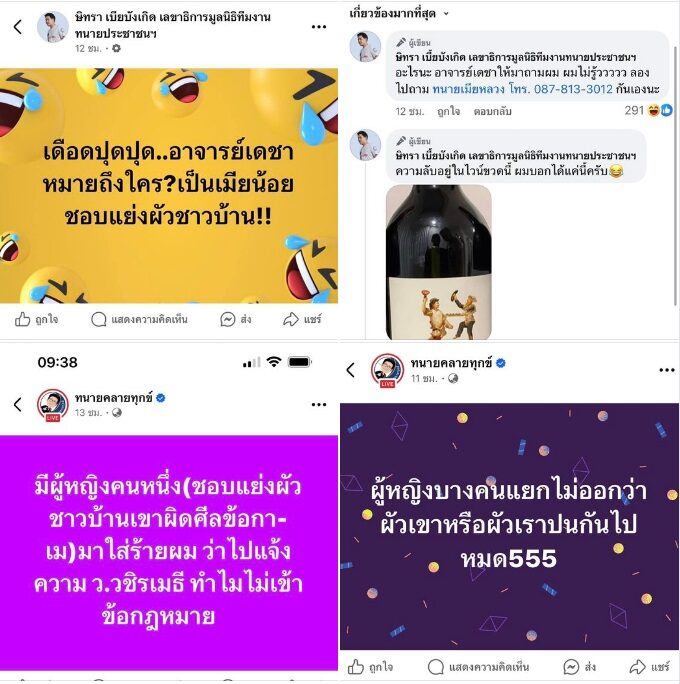Viewport: 680px width, 684px height.
Task: Reply to first comment with ตอบกลับ
Action: [x=492, y=111]
